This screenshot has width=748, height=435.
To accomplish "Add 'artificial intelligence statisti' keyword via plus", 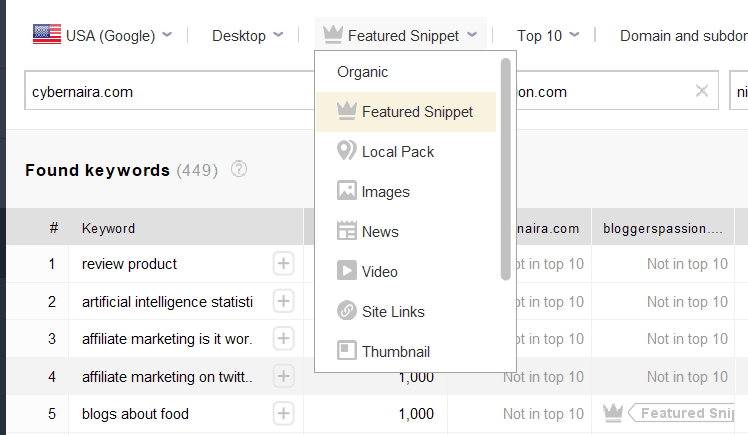I will coord(283,302).
